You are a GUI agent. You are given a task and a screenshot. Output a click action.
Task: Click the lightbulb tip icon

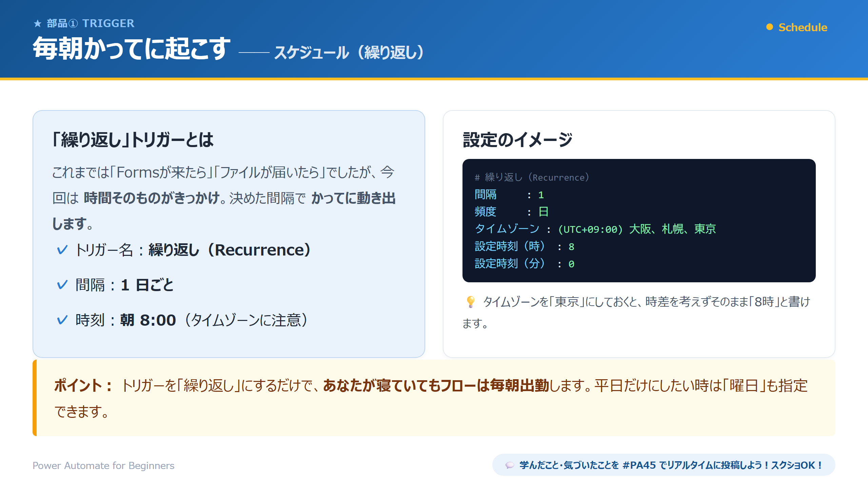471,302
